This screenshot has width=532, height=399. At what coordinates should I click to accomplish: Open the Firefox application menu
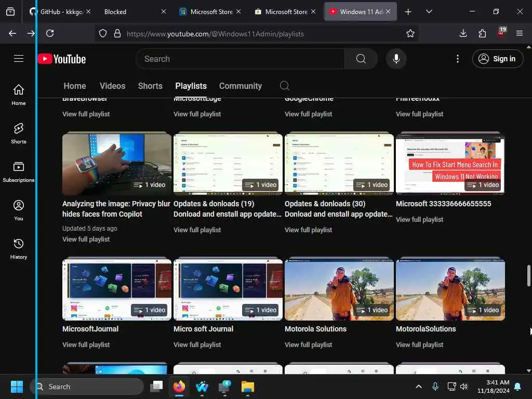pos(520,33)
